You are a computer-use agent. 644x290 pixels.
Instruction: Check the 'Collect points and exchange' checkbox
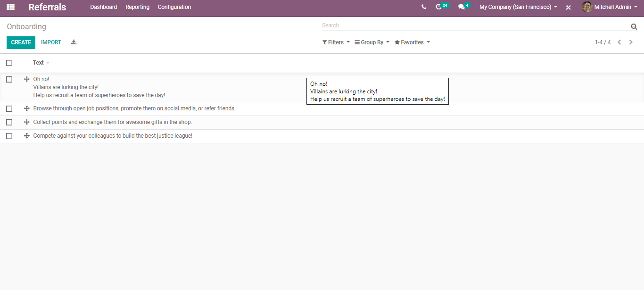click(x=9, y=122)
